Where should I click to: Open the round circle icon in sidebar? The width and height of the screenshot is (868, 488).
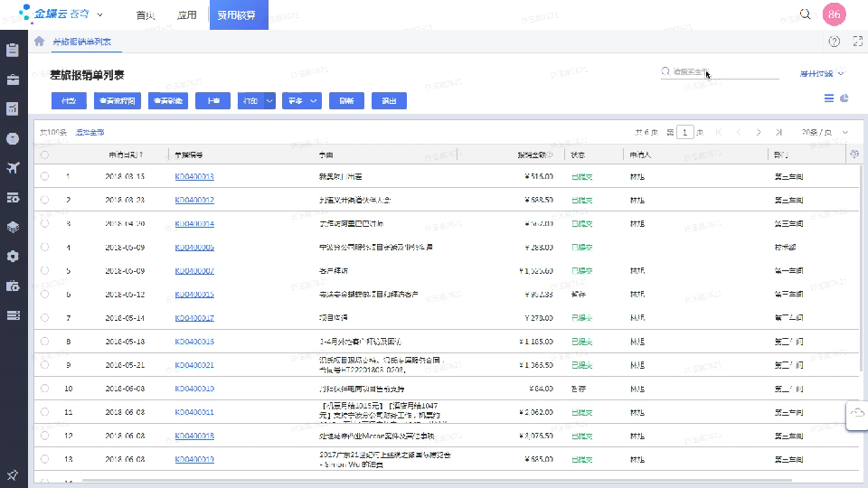13,138
